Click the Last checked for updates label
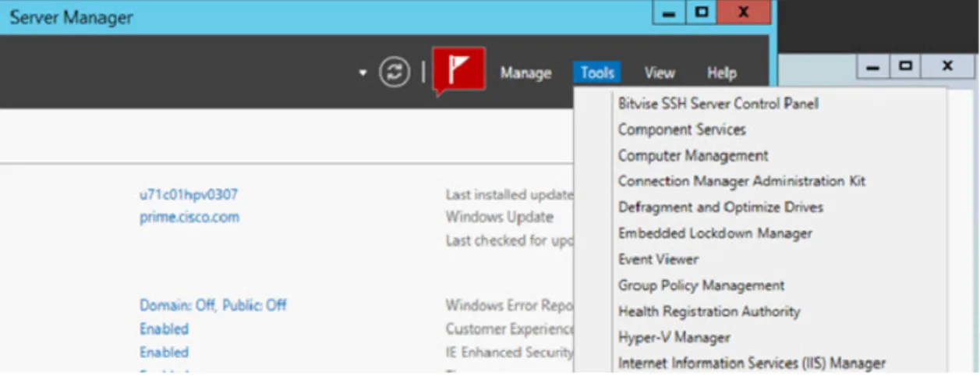The image size is (980, 376). click(509, 241)
